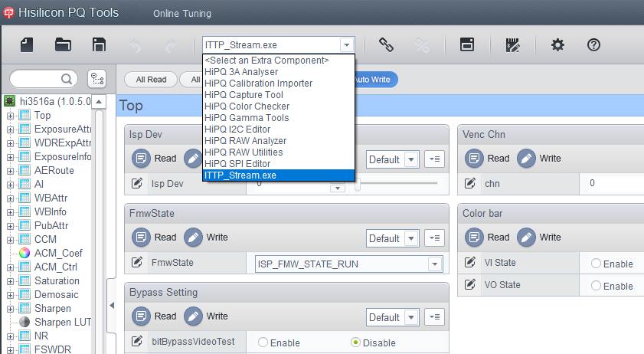Viewport: 644px width, 354px height.
Task: Open the Default dropdown in Isp Dev panel
Action: (411, 159)
